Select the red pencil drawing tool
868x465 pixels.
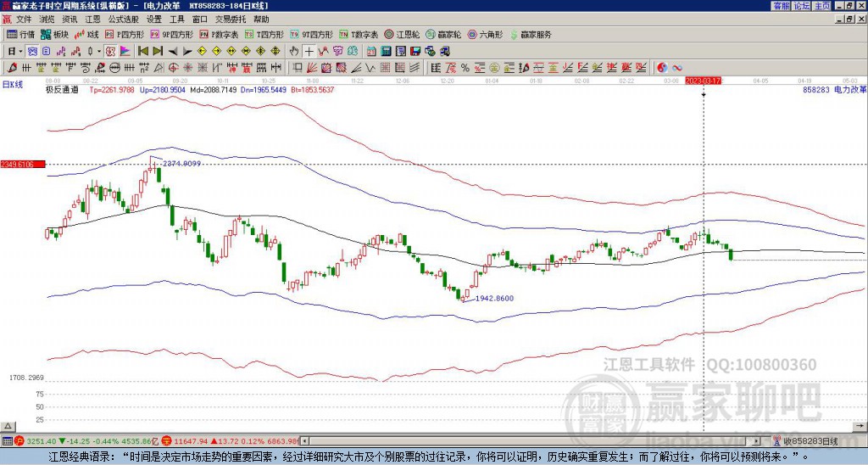pos(12,68)
